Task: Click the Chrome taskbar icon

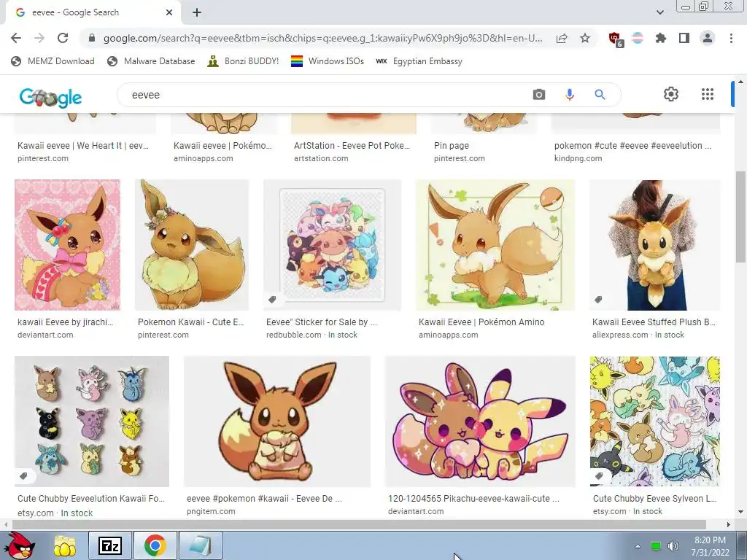Action: pyautogui.click(x=155, y=545)
